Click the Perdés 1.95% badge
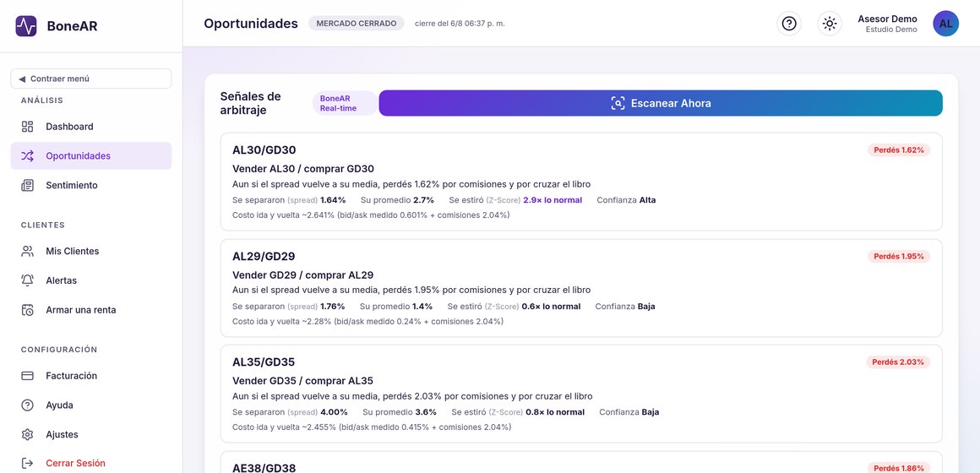This screenshot has width=980, height=473. (898, 256)
